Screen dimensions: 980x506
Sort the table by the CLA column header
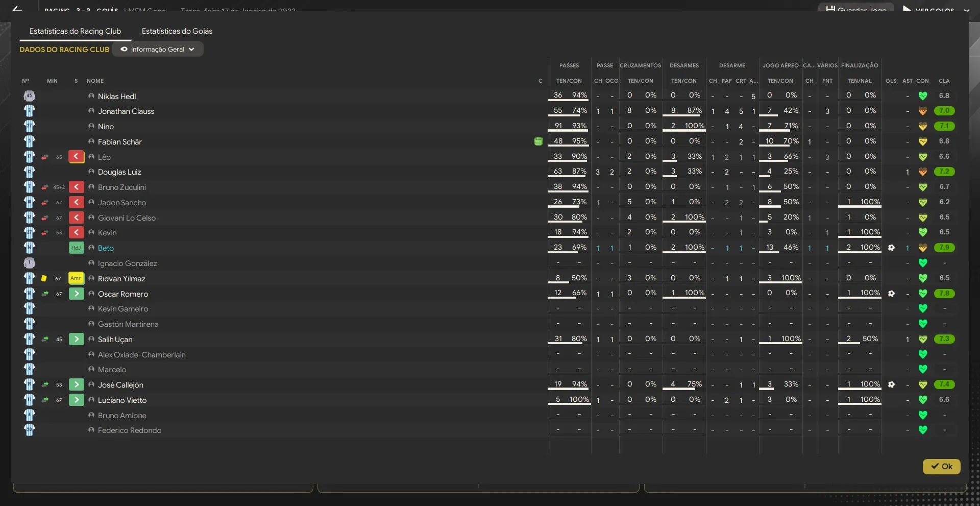(944, 81)
